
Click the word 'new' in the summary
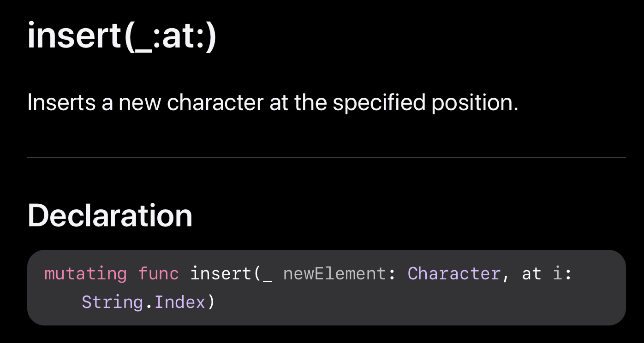tap(140, 102)
